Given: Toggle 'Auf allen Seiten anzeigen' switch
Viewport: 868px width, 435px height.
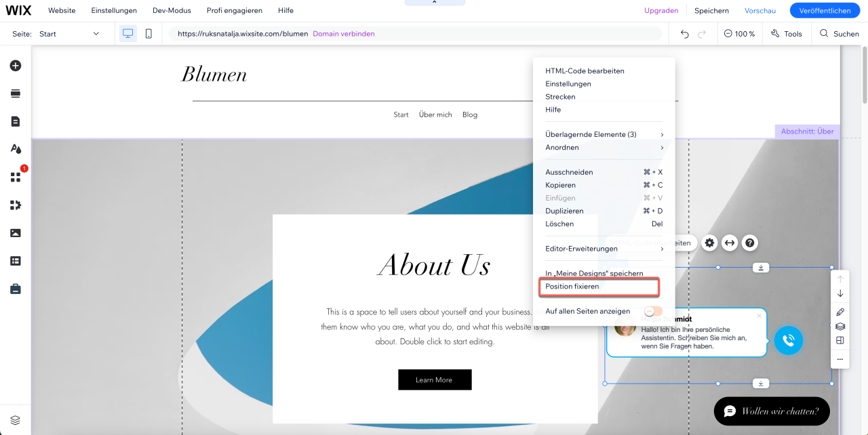Looking at the screenshot, I should [x=654, y=311].
